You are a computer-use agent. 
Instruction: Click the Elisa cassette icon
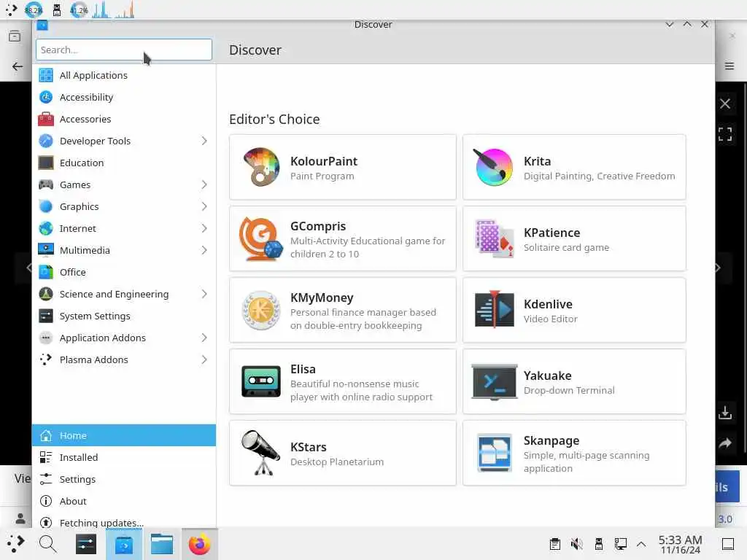tap(260, 381)
